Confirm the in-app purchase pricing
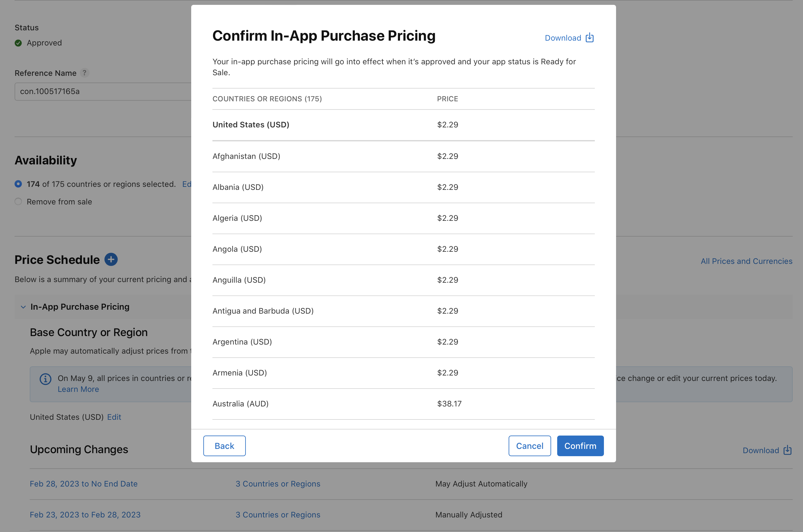 [x=580, y=446]
